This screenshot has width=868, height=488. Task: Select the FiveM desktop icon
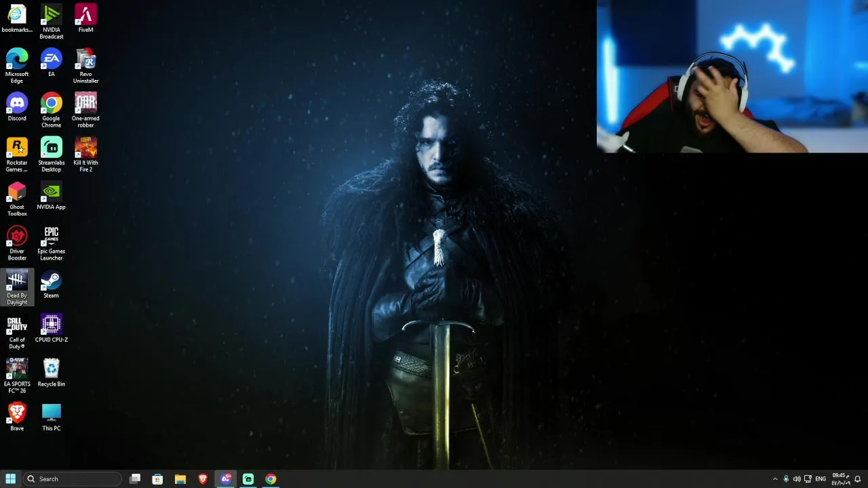click(x=85, y=19)
